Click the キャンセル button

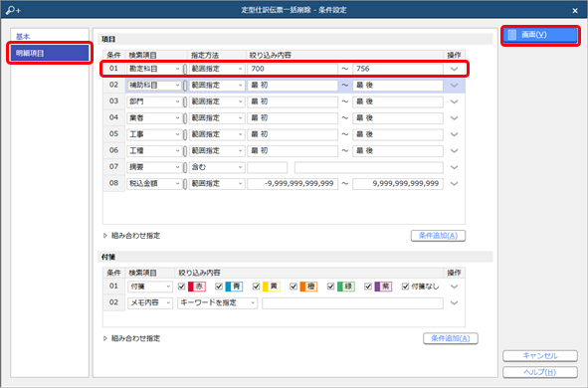(540, 356)
